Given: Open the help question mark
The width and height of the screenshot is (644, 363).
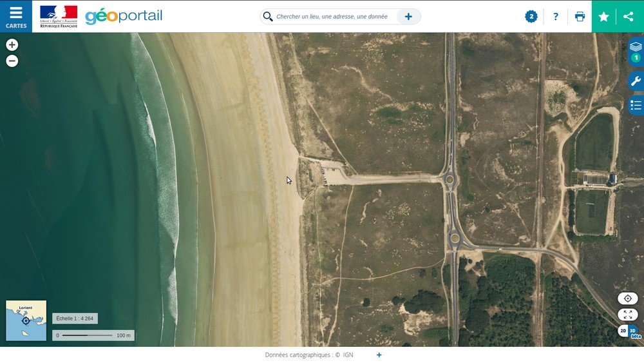Looking at the screenshot, I should [556, 17].
